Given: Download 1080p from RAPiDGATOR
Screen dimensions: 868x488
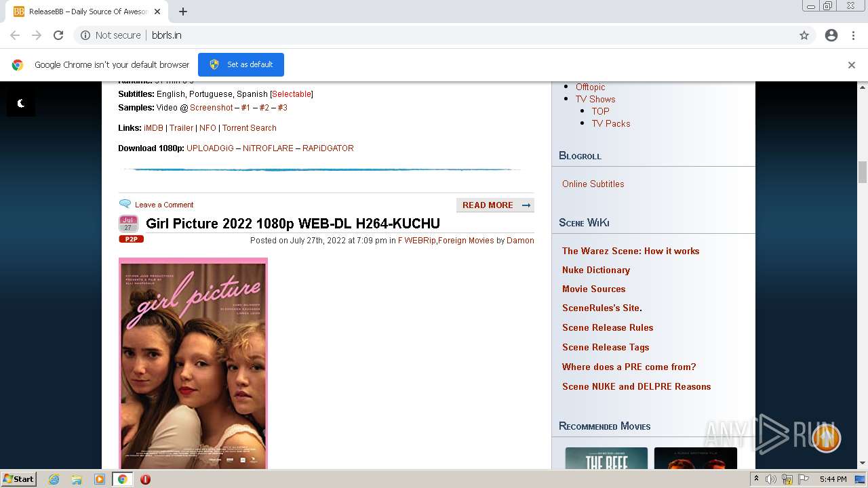Looking at the screenshot, I should [328, 148].
